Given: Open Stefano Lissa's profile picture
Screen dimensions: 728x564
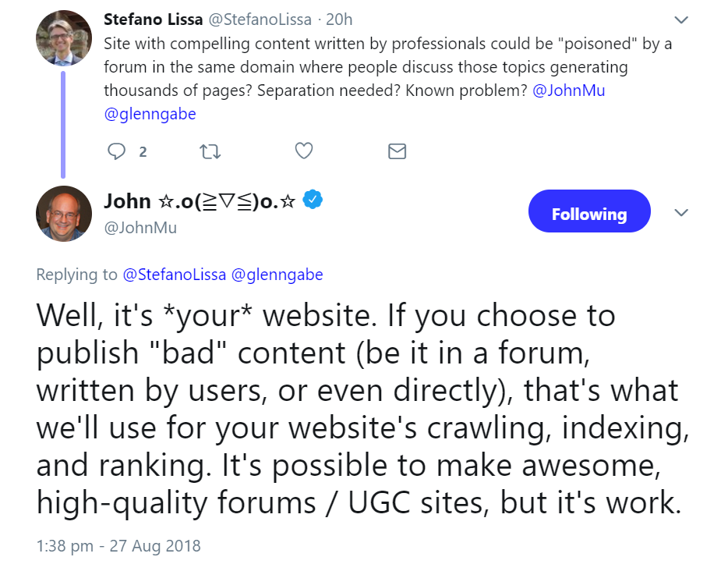Looking at the screenshot, I should [63, 37].
